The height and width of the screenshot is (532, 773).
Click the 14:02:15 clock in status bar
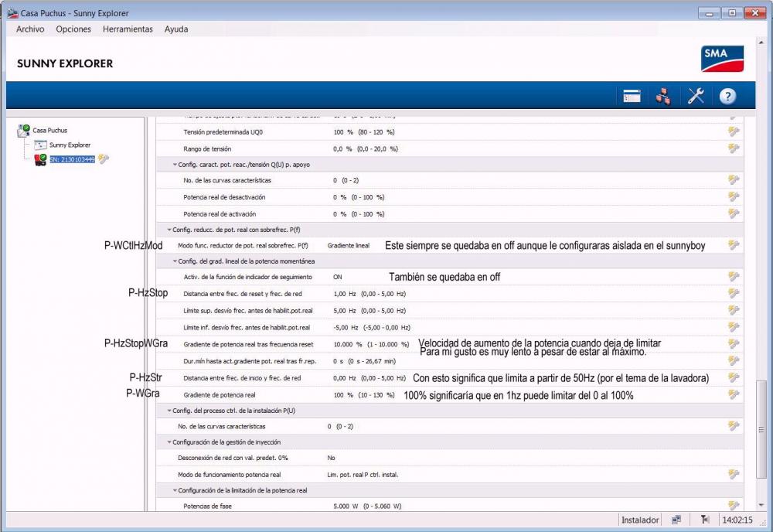click(737, 520)
